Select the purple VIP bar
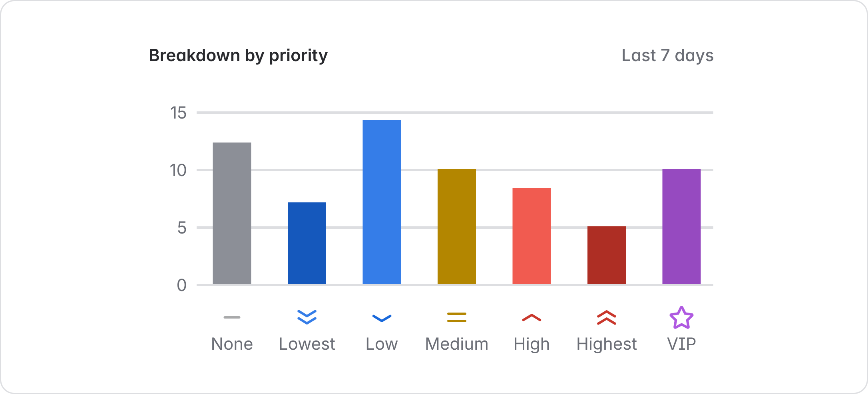The width and height of the screenshot is (868, 394). click(x=681, y=226)
